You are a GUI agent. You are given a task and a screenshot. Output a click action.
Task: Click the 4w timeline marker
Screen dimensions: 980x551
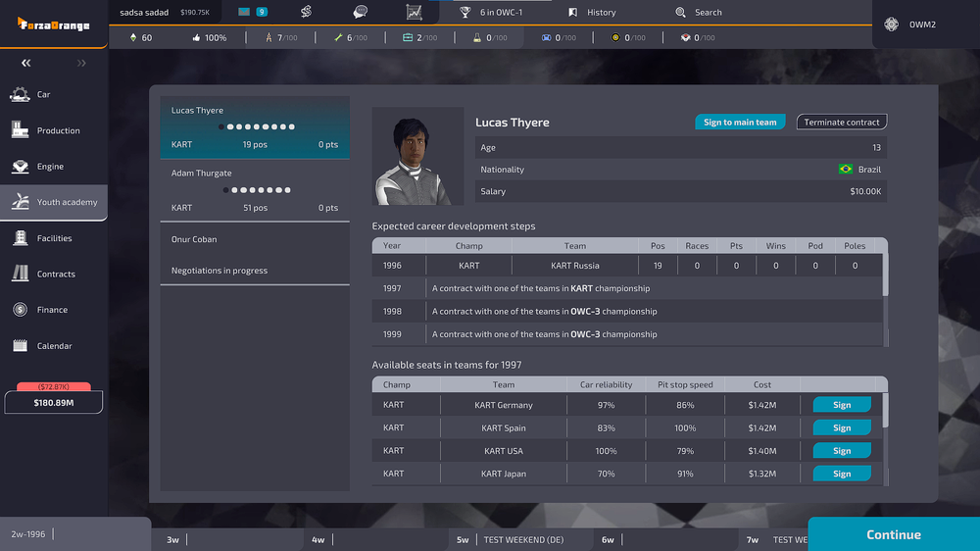(x=318, y=539)
